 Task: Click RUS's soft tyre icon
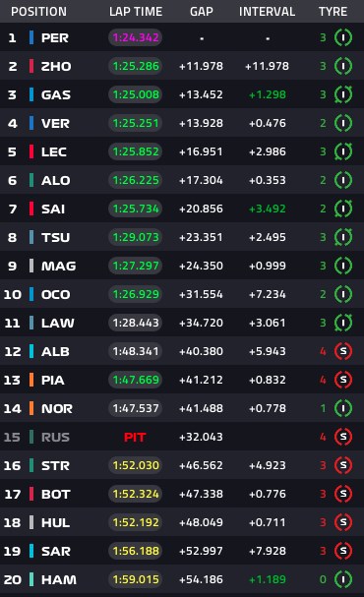tap(343, 437)
